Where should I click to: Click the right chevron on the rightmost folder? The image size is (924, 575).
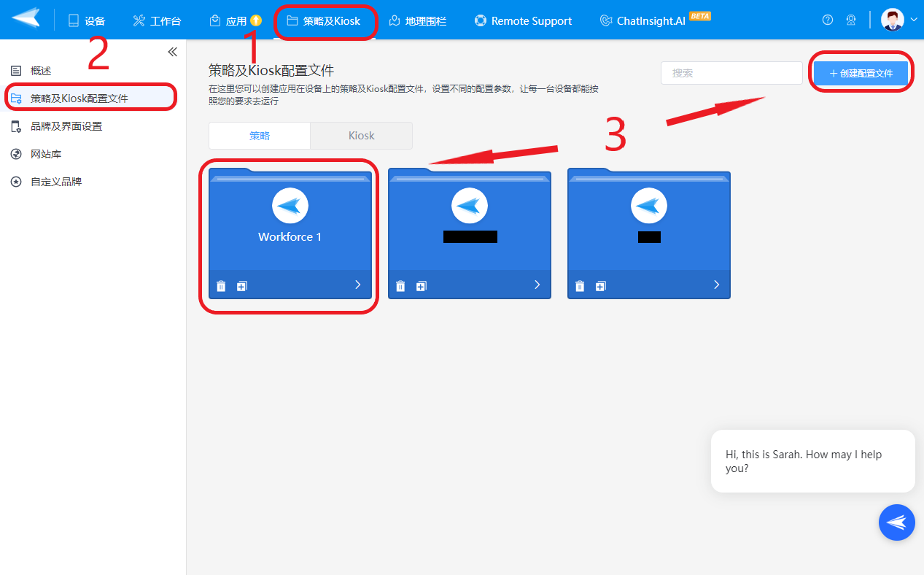(x=717, y=285)
